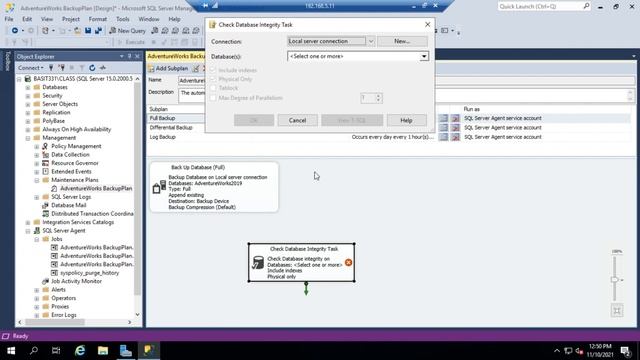Expand the Policy Management node

pos(37,146)
